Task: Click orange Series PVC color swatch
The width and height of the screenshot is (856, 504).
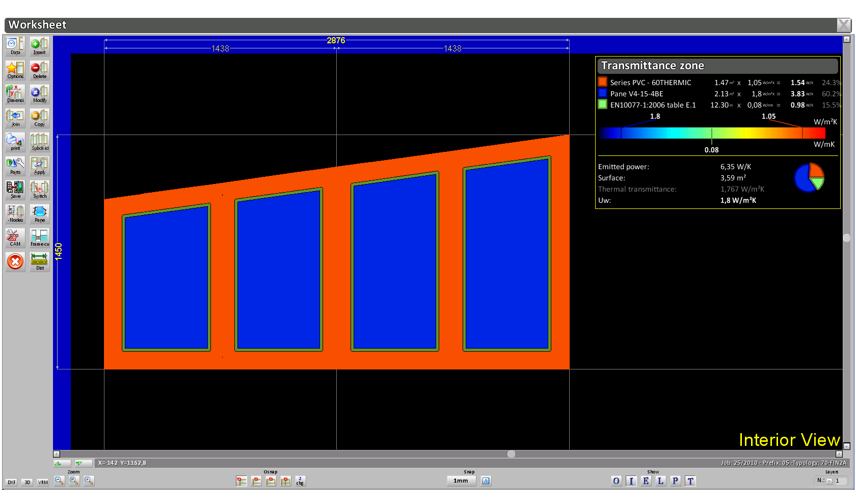Action: [x=602, y=82]
